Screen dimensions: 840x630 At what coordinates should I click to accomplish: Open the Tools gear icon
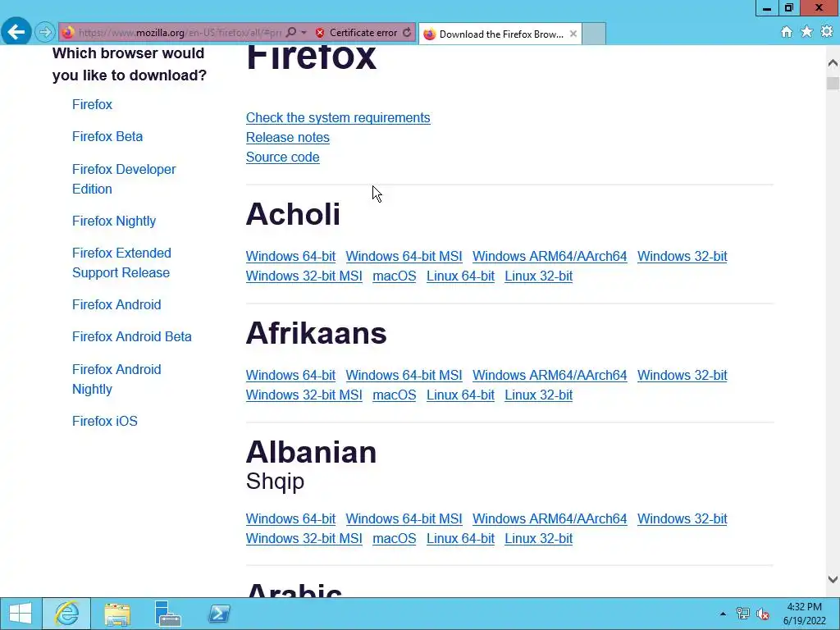click(x=827, y=32)
